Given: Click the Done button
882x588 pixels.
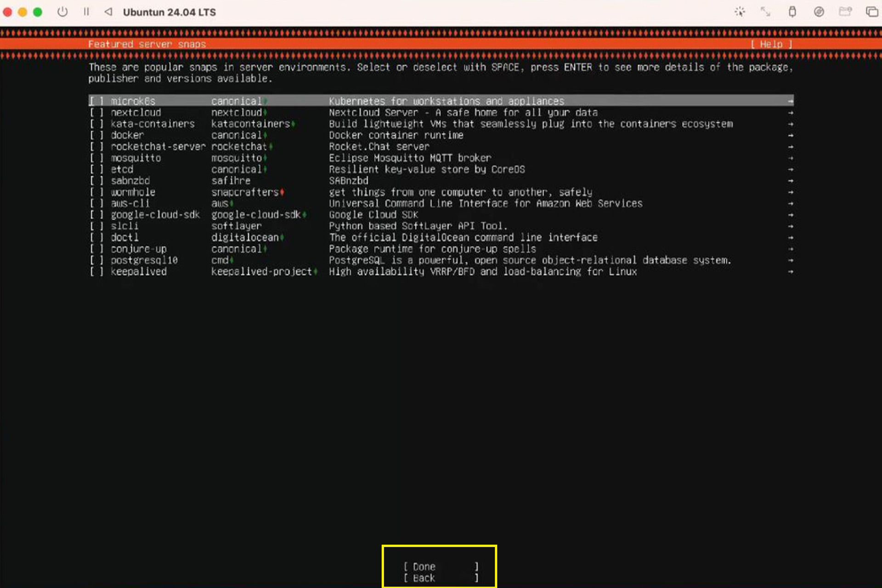Looking at the screenshot, I should click(x=441, y=567).
